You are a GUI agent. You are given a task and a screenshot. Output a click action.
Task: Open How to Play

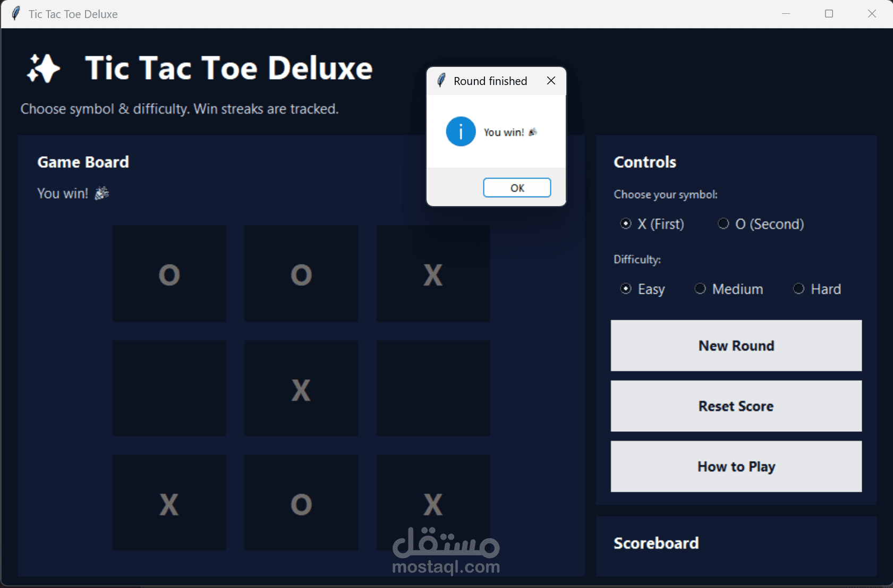coord(735,466)
